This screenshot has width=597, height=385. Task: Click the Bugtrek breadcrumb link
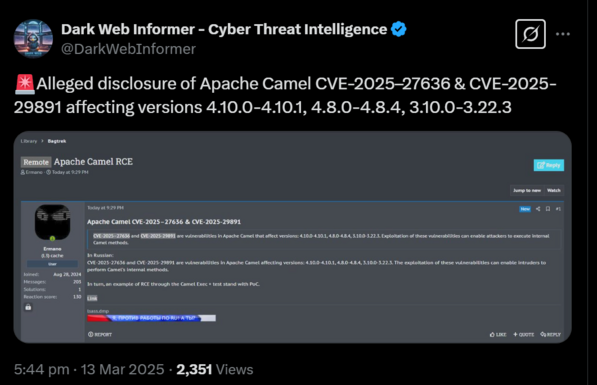(57, 141)
